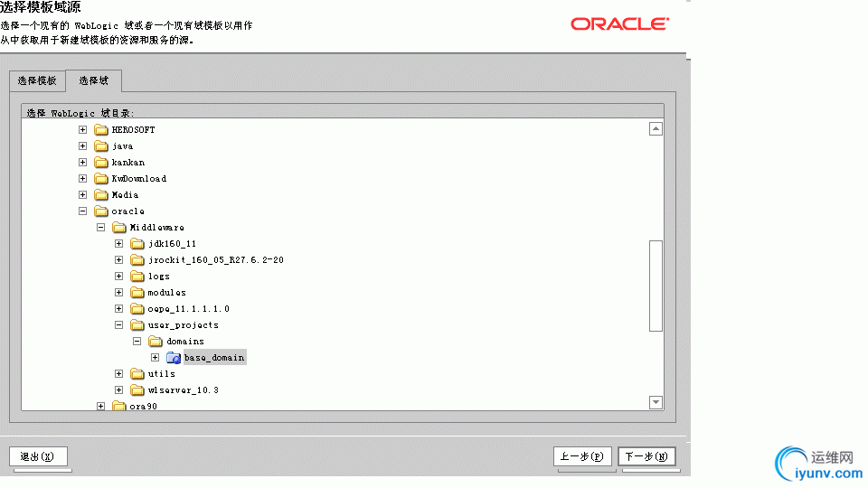
Task: Switch to the 选择模板 tab
Action: 37,80
